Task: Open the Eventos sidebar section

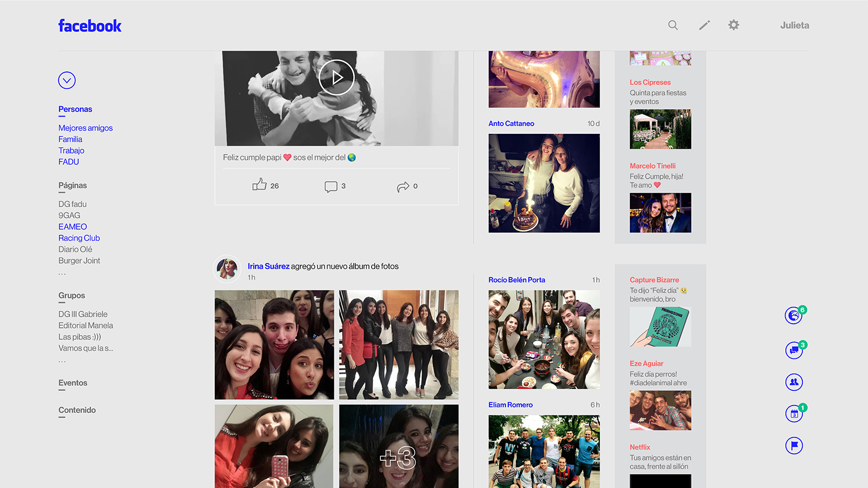Action: 73,383
